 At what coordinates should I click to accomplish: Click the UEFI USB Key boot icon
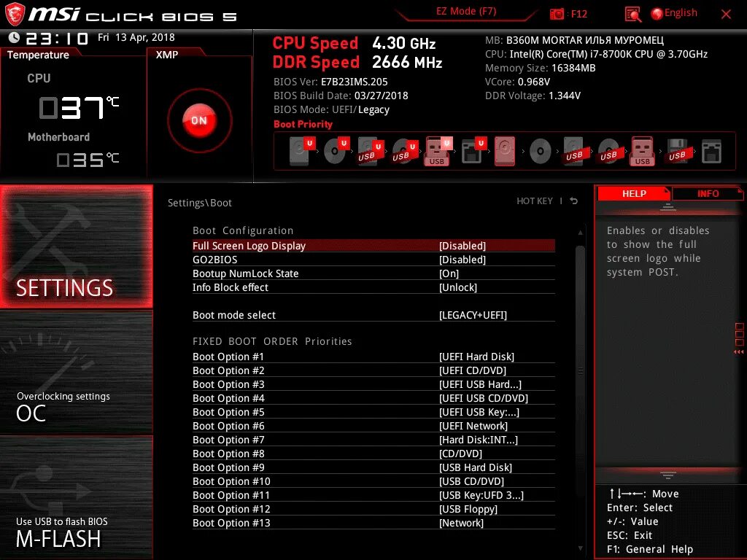click(438, 151)
